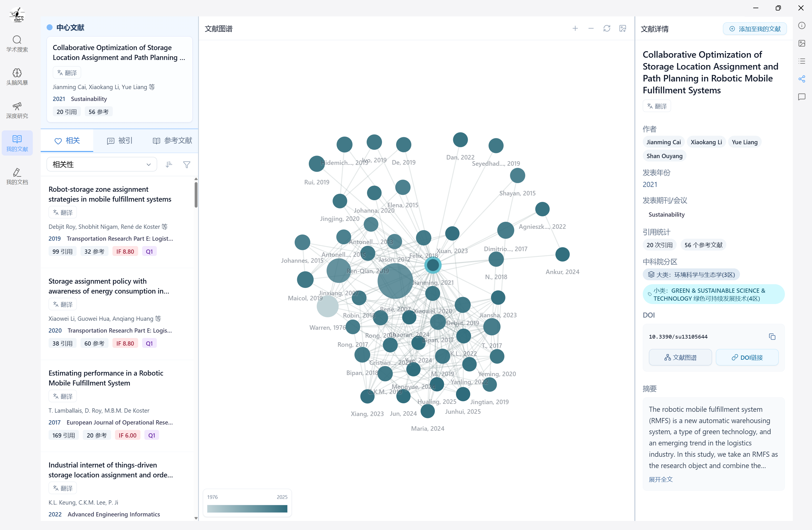Zoom out the literature graph
812x530 pixels.
[x=591, y=29]
